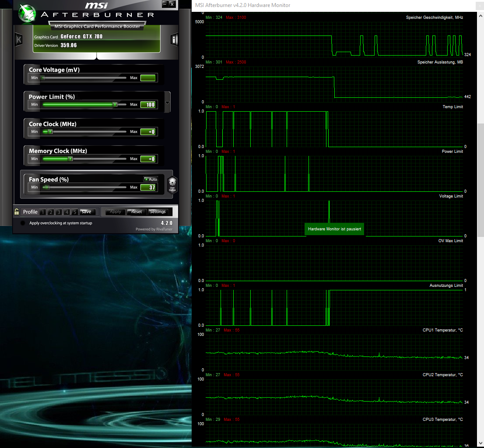This screenshot has width=484, height=448.
Task: Click the GeForce GTX 780 graphics card text
Action: [81, 36]
